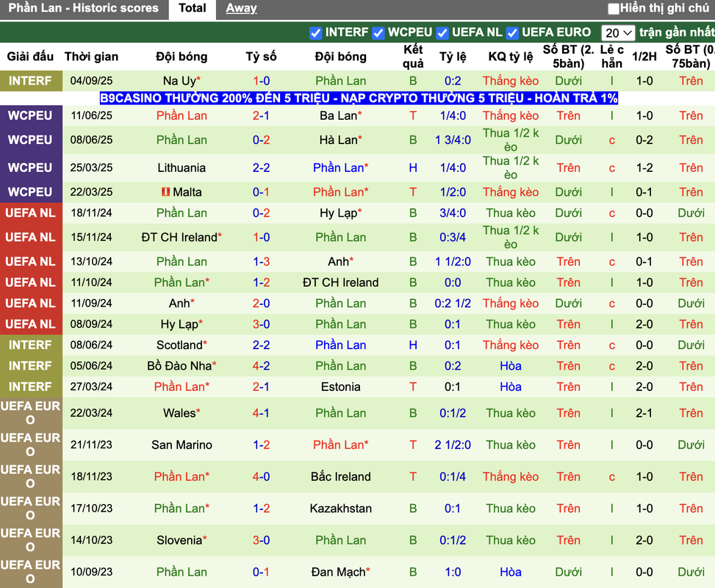Click the Malta flag icon
715x588 pixels.
tap(166, 192)
